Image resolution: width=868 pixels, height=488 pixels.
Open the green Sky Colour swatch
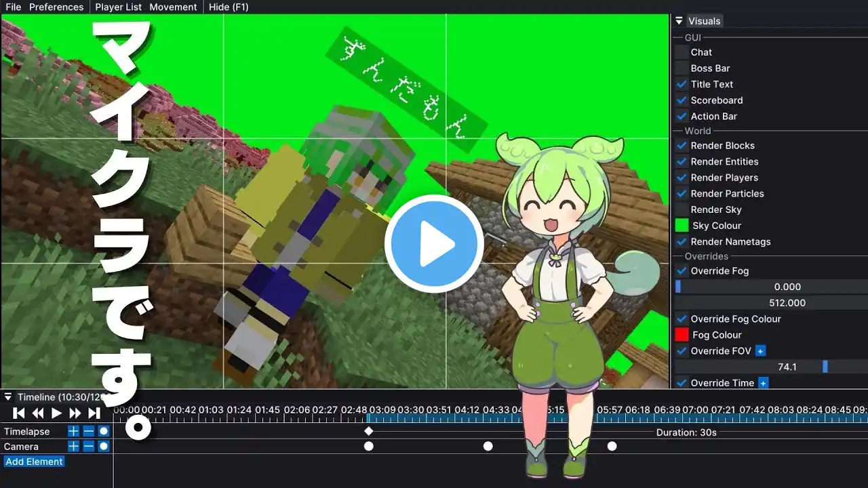pyautogui.click(x=682, y=226)
